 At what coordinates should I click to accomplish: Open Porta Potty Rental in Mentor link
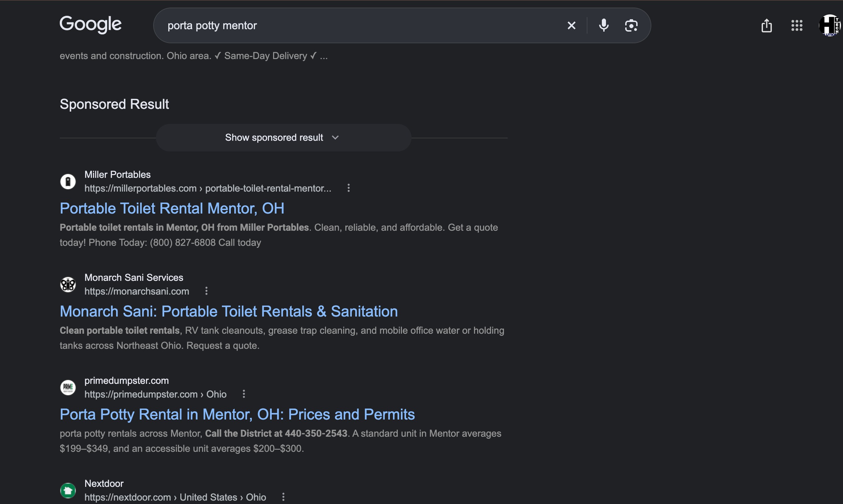tap(237, 414)
